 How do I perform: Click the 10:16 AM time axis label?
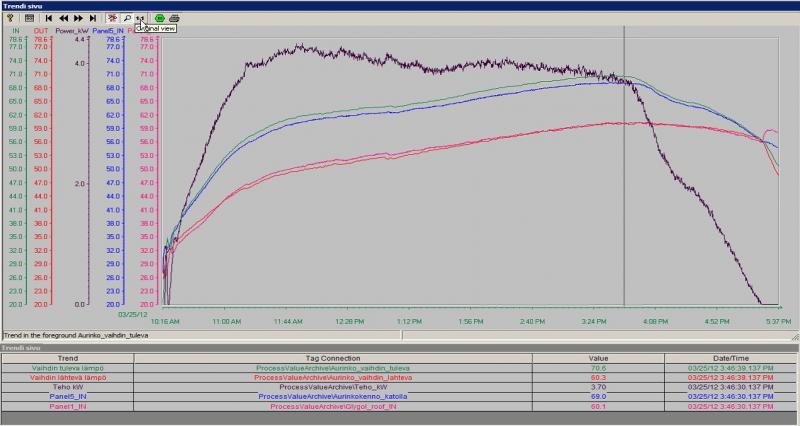pos(165,322)
